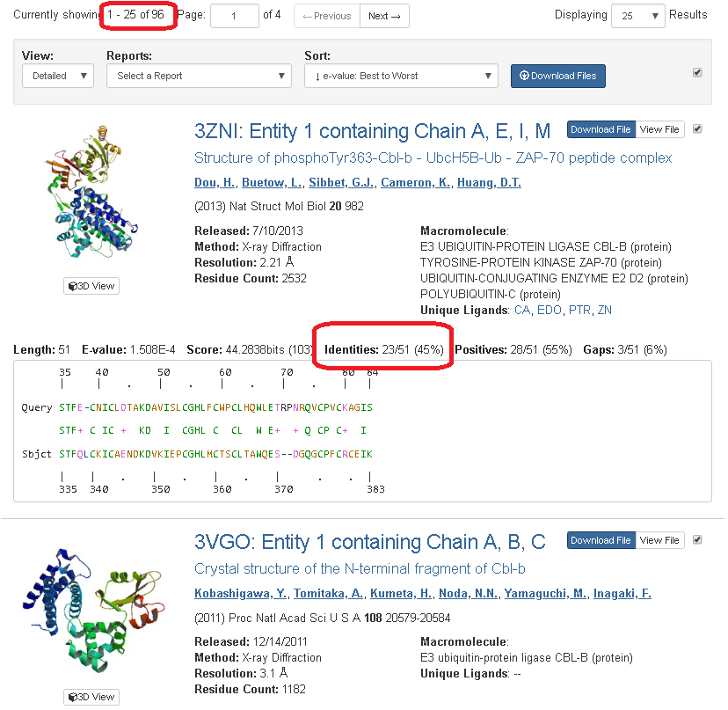This screenshot has width=728, height=710.
Task: Click the 3VGO protein structure thumbnail
Action: (x=93, y=610)
